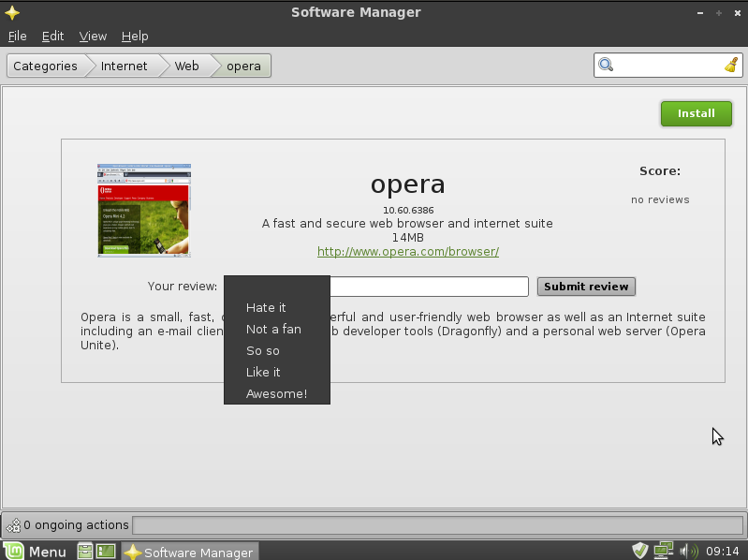Open the View menu
748x560 pixels.
tap(93, 37)
